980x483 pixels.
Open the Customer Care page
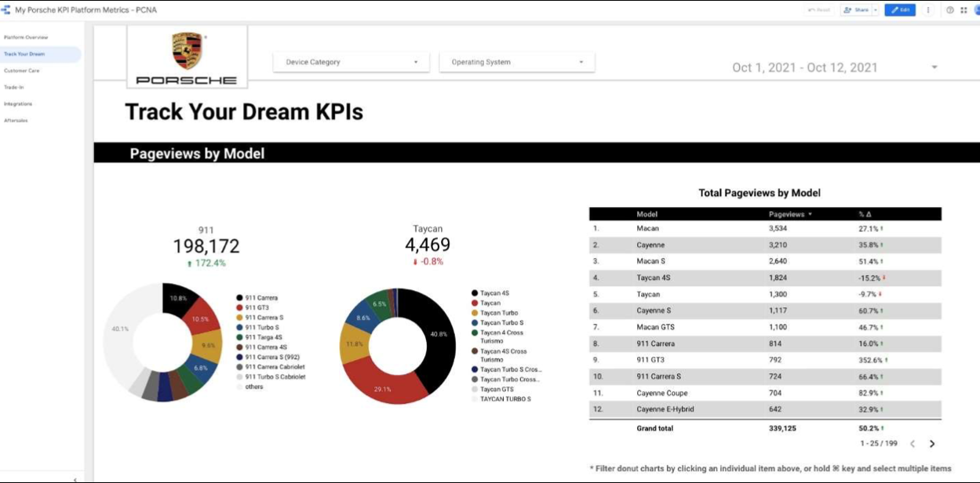(22, 71)
